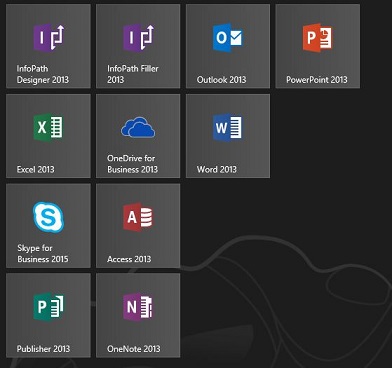Click the 'Word 2013' tile label
This screenshot has width=392, height=368.
point(217,169)
